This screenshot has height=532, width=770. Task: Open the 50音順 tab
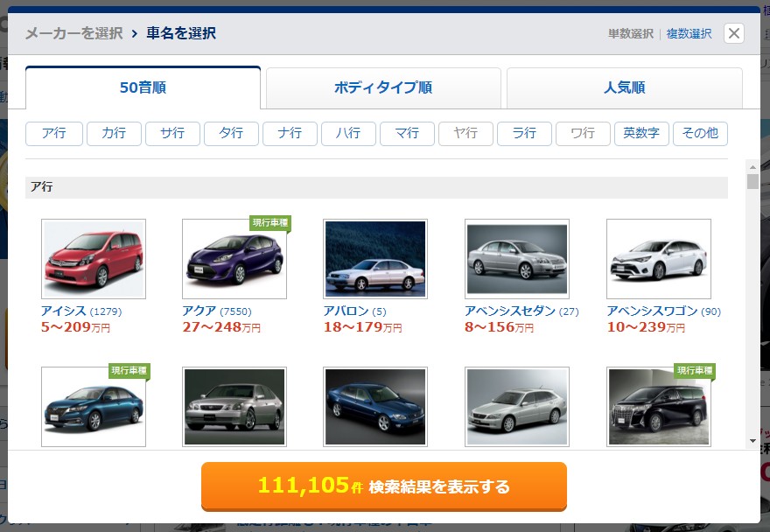pyautogui.click(x=143, y=87)
